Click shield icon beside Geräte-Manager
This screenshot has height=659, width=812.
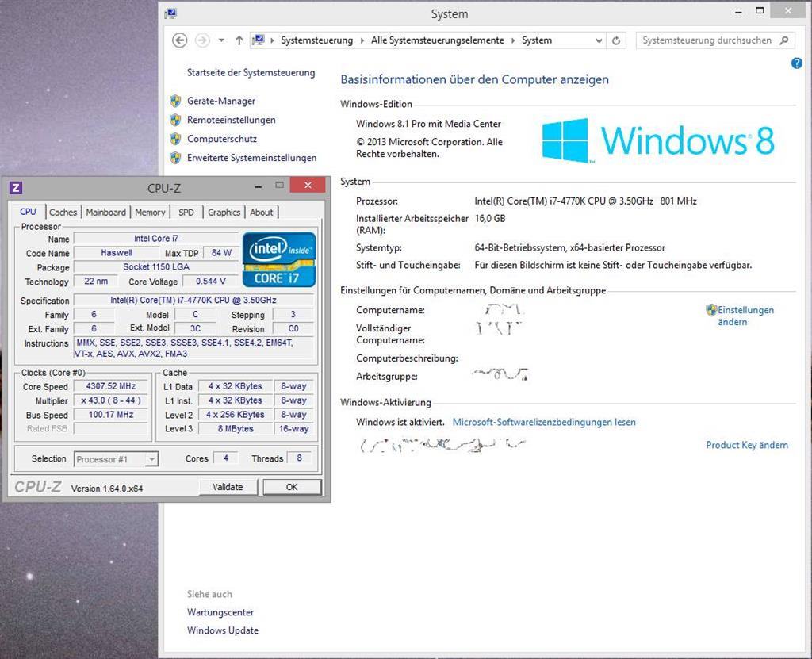point(175,101)
